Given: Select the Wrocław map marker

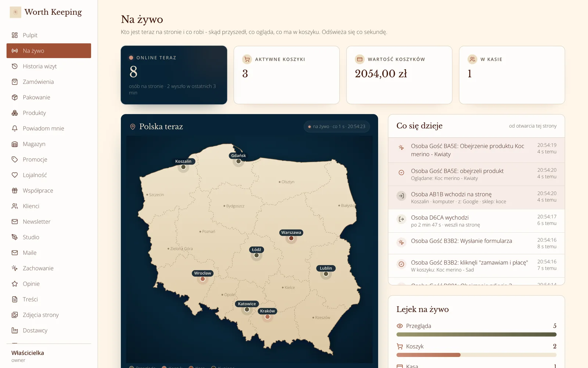Looking at the screenshot, I should point(202,279).
